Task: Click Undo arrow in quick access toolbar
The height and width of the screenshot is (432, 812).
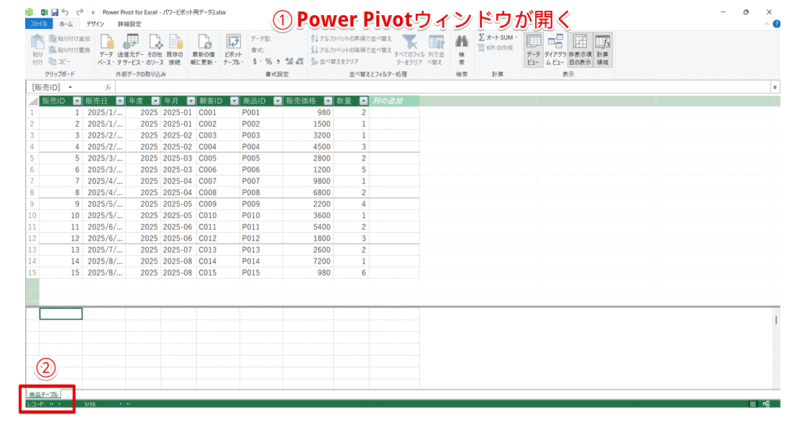Action: (65, 12)
